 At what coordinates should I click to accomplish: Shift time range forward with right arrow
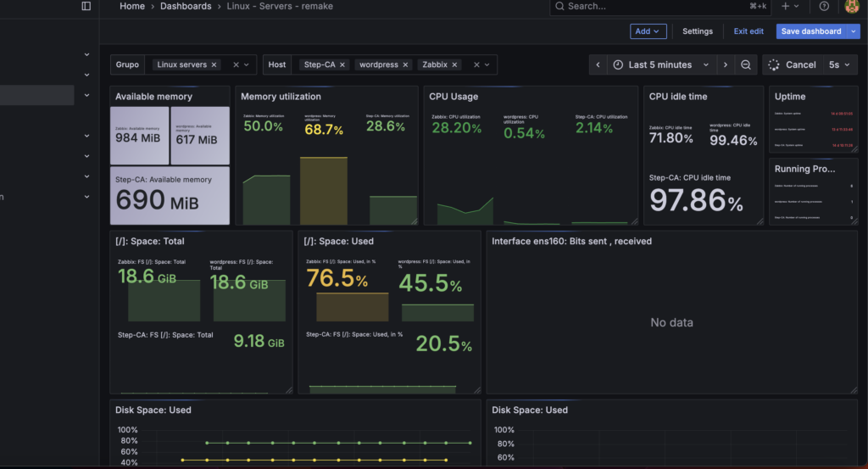725,65
